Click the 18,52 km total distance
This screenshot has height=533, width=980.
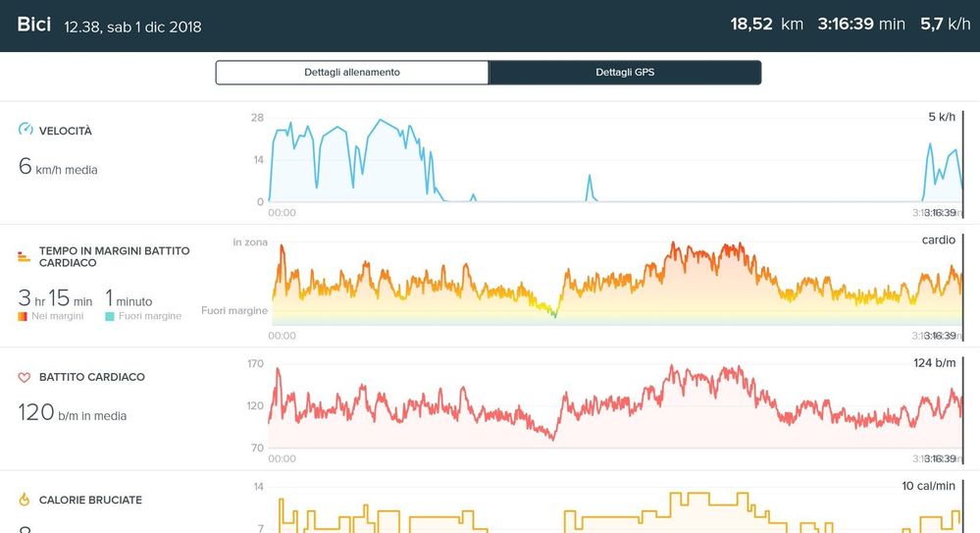766,24
